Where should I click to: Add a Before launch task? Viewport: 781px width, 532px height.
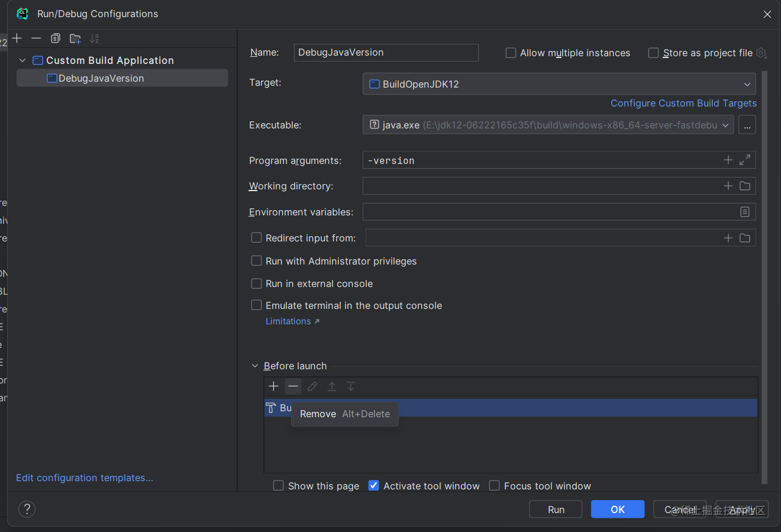coord(273,386)
